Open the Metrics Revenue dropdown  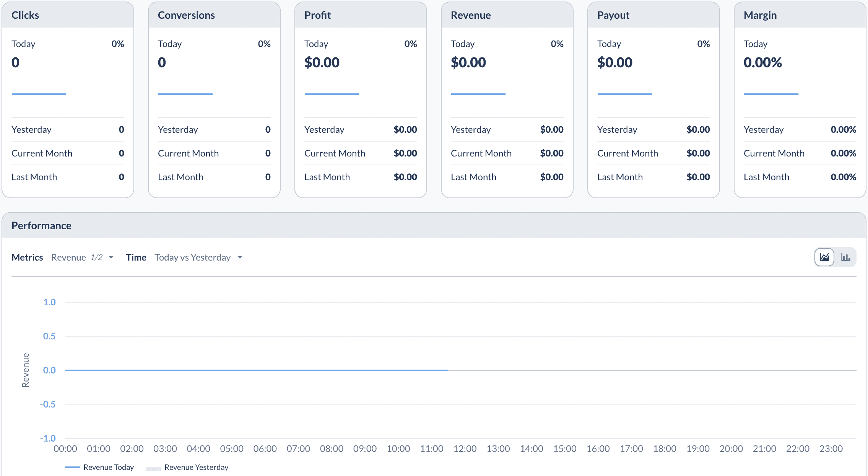pos(76,258)
